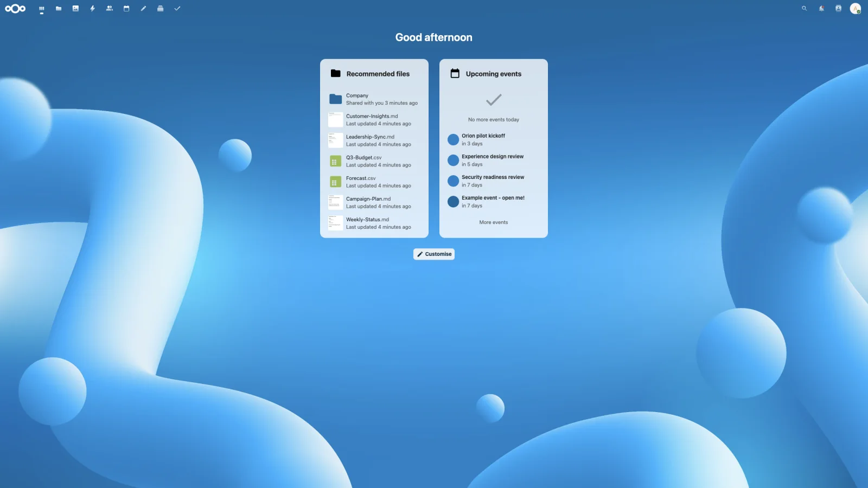
Task: Open the Notes pencil icon in the top bar
Action: pyautogui.click(x=143, y=9)
